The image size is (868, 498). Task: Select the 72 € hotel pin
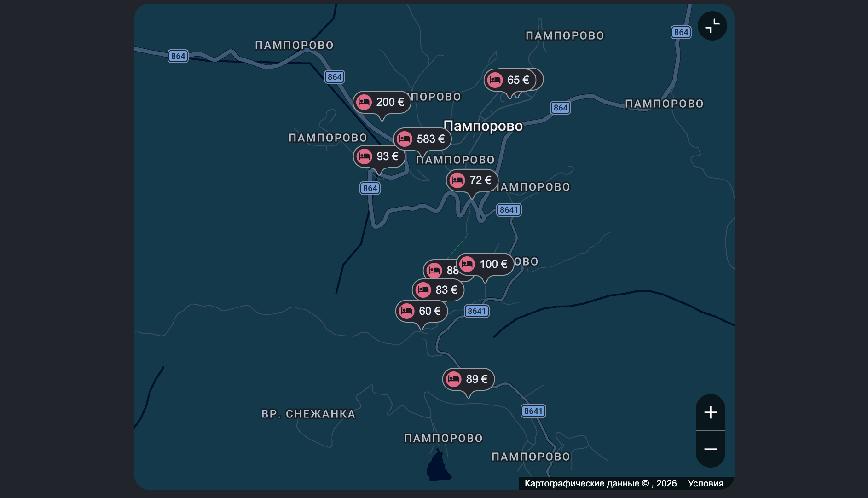click(x=472, y=180)
